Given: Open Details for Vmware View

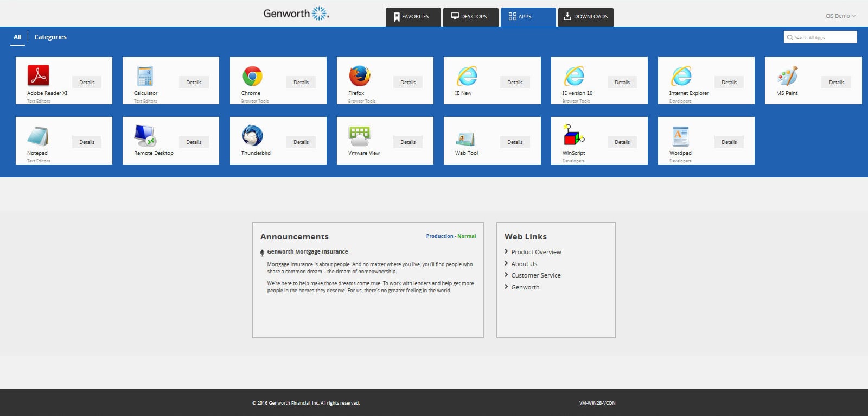Looking at the screenshot, I should tap(408, 142).
